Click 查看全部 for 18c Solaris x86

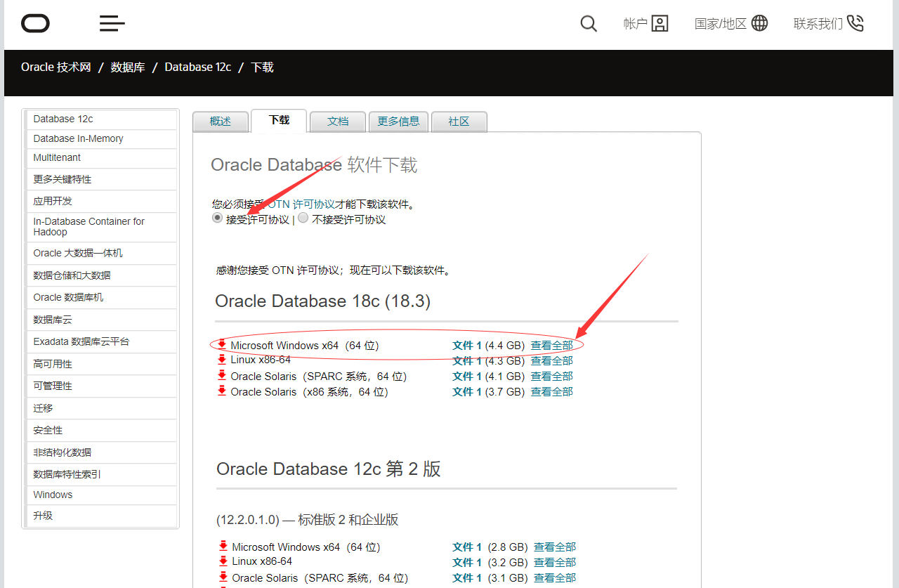click(x=552, y=392)
